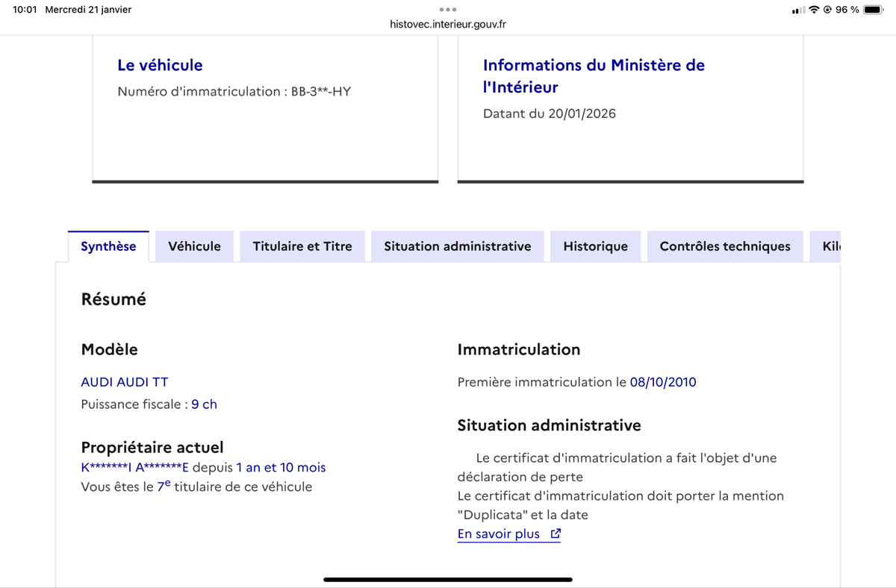Image resolution: width=896 pixels, height=588 pixels.
Task: Tap the home indicator bar at bottom
Action: [x=448, y=579]
